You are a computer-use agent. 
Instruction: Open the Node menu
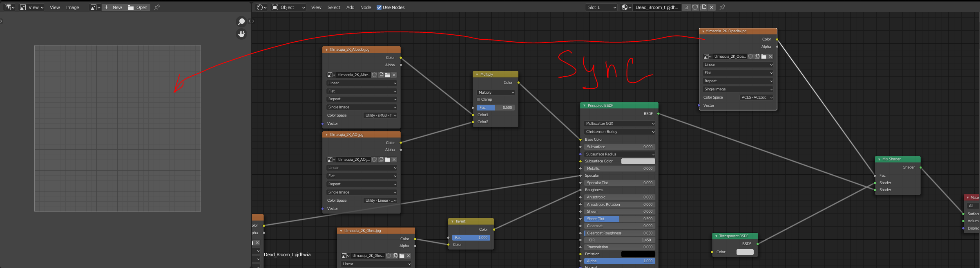click(366, 7)
